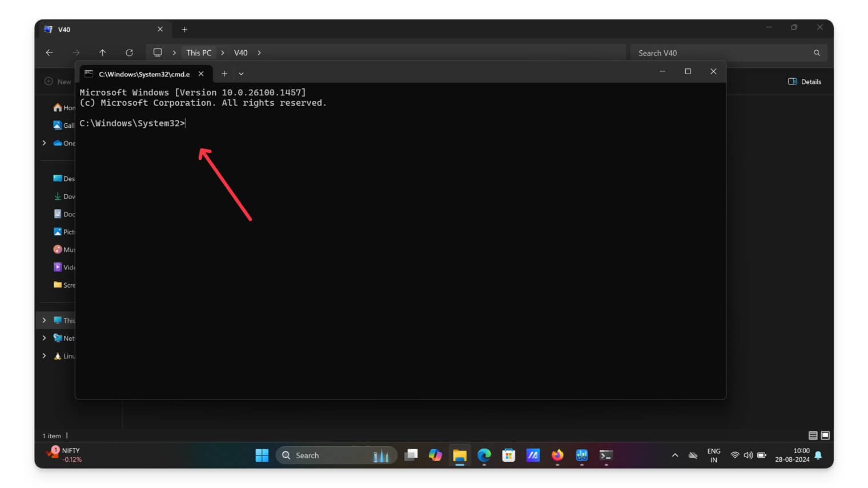Go forward in File Explorer
This screenshot has width=868, height=488.
click(x=76, y=53)
